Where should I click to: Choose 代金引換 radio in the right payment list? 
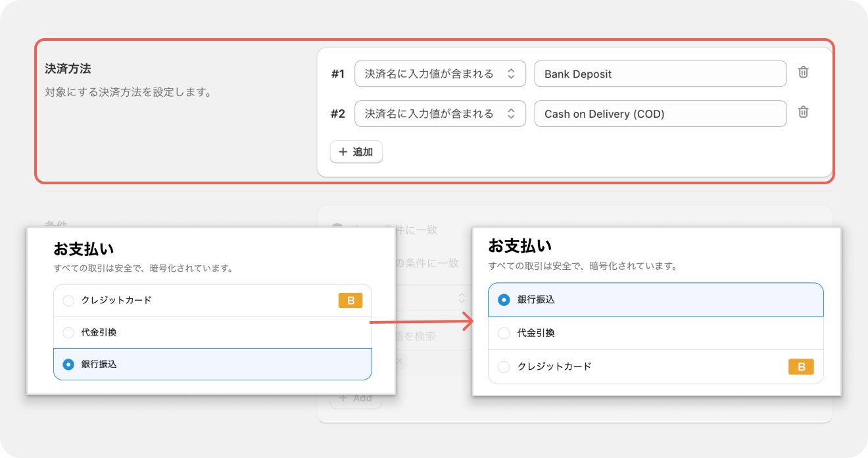[504, 334]
